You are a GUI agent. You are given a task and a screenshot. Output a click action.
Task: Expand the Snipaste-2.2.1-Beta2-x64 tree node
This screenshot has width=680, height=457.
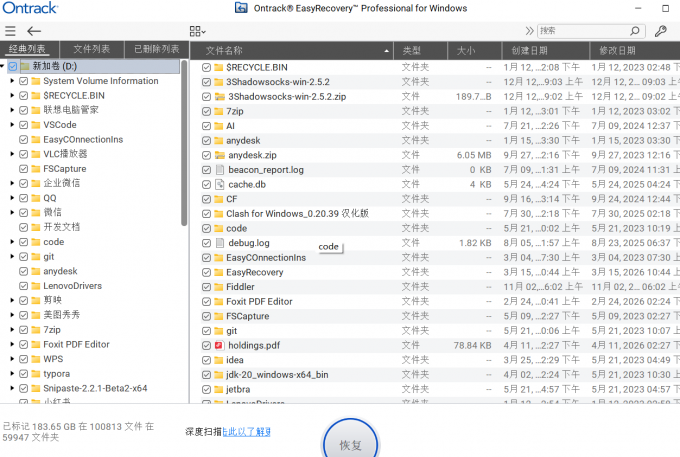(x=12, y=388)
